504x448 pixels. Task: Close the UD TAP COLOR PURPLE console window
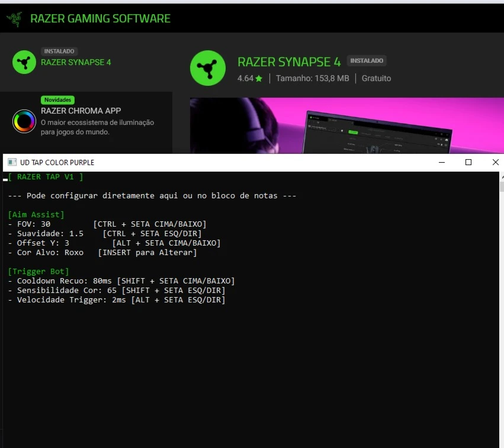click(495, 162)
